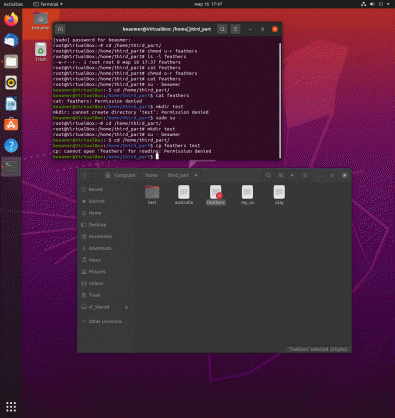Image resolution: width=395 pixels, height=418 pixels.
Task: Go back in the Files window
Action: [x=85, y=175]
